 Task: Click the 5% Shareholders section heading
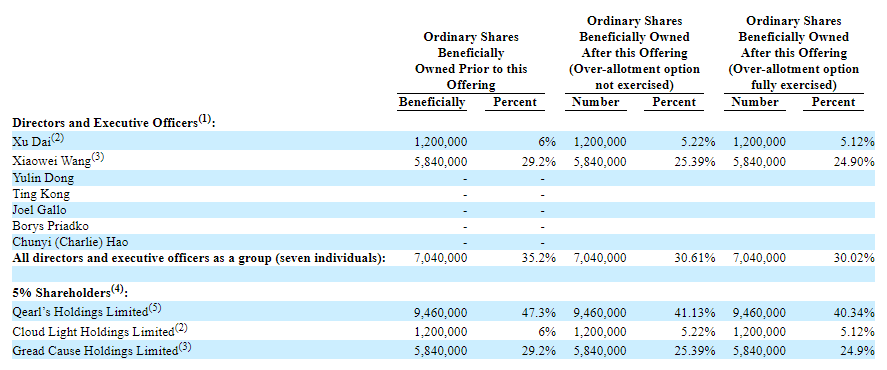coord(69,292)
